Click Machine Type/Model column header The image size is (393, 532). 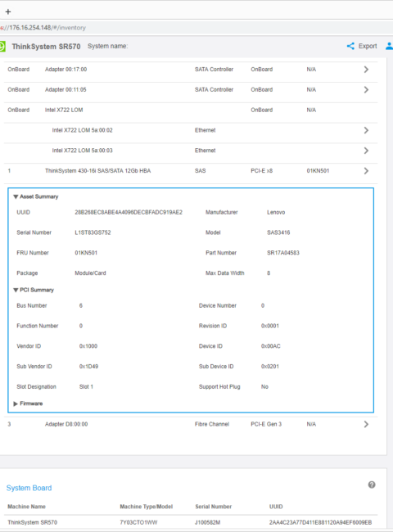pyautogui.click(x=147, y=507)
